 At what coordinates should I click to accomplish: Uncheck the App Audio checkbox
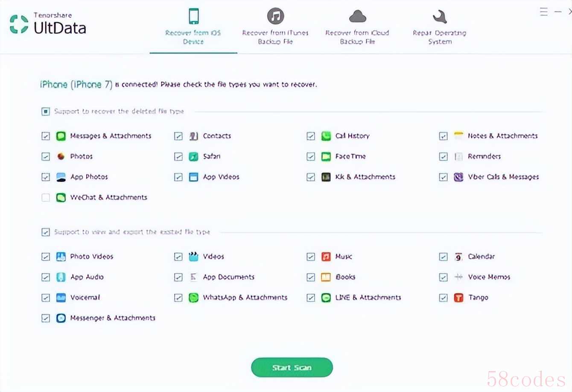point(46,277)
